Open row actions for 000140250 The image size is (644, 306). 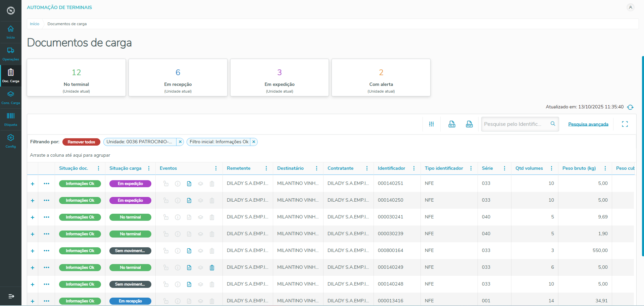(46, 200)
